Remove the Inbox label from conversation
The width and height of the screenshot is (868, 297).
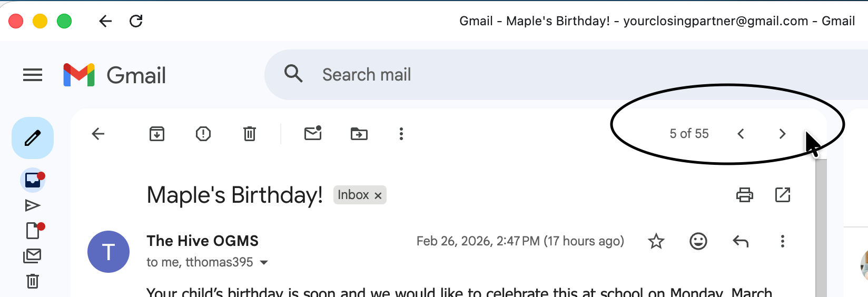pyautogui.click(x=378, y=195)
